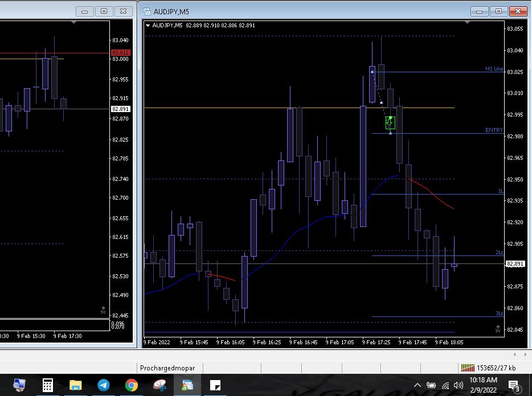This screenshot has width=532, height=396.
Task: Open the notification center icon
Action: click(513, 385)
